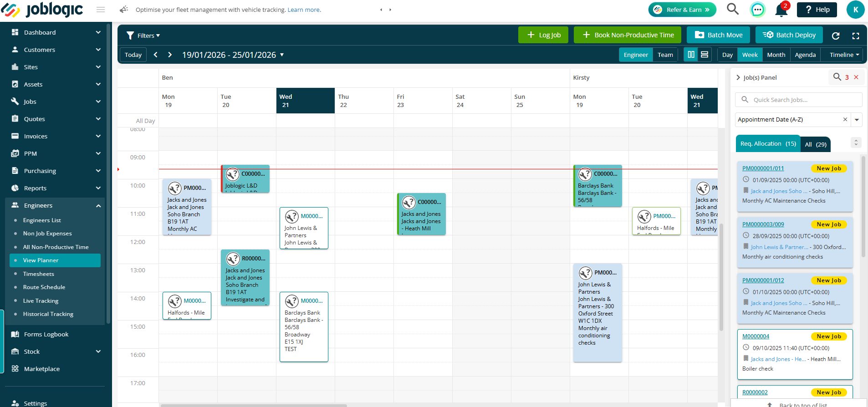Open job link PM0000001/011
The image size is (868, 407).
coord(763,168)
